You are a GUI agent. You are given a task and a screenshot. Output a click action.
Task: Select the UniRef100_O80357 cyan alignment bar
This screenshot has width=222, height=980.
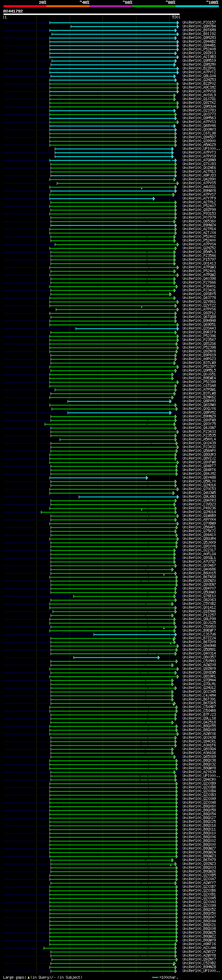click(117, 657)
